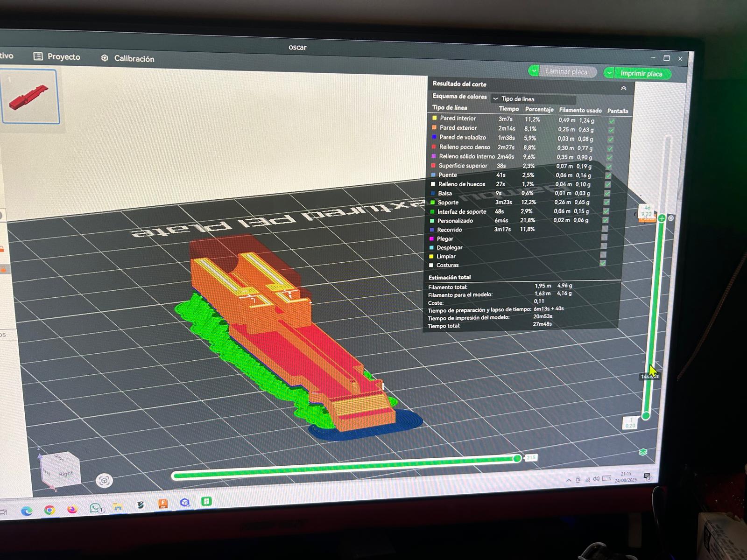Toggle Soporte display checkbox
Viewport: 747px width, 560px height.
pyautogui.click(x=606, y=202)
